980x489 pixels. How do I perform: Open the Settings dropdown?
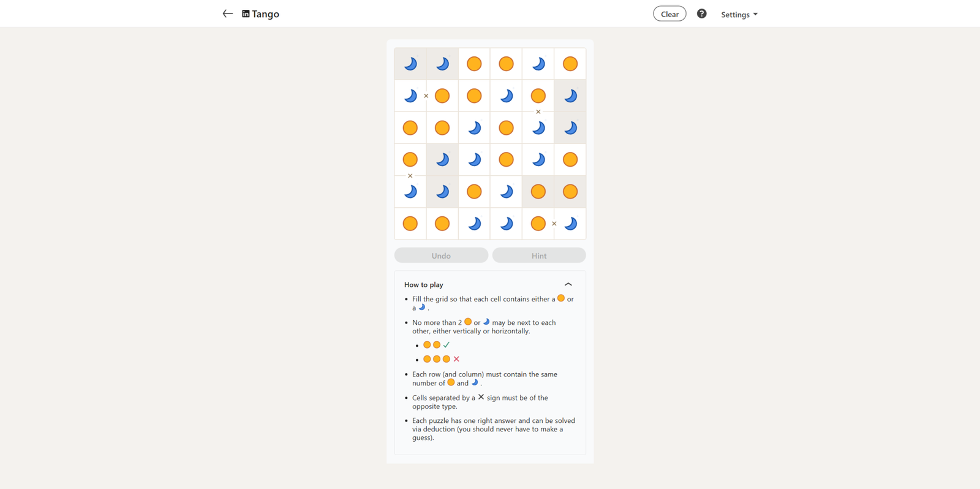click(x=739, y=14)
